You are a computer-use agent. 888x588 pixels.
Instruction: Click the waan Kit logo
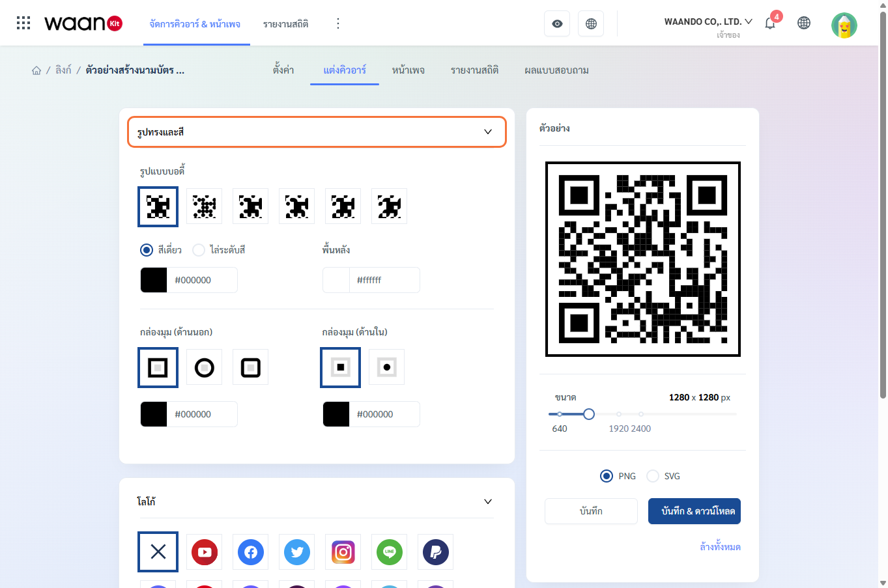(83, 23)
